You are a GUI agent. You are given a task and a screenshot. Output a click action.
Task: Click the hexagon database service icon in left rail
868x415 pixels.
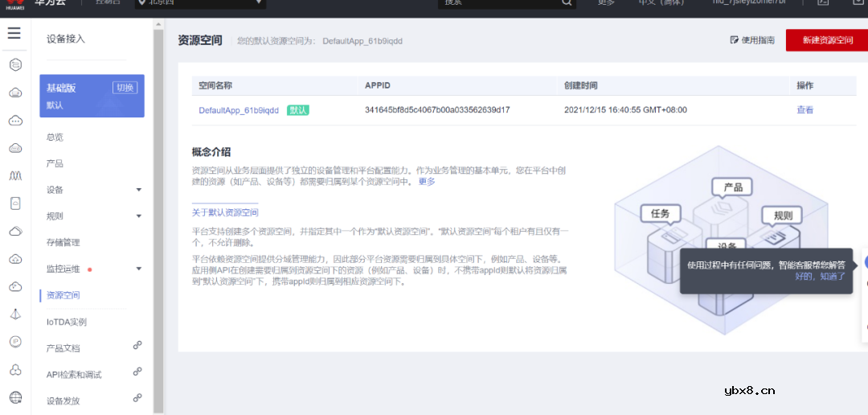click(15, 65)
